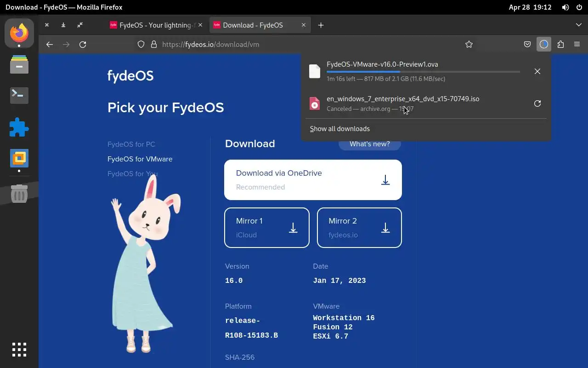588x368 pixels.
Task: Close the first pinned tab
Action: click(x=47, y=25)
